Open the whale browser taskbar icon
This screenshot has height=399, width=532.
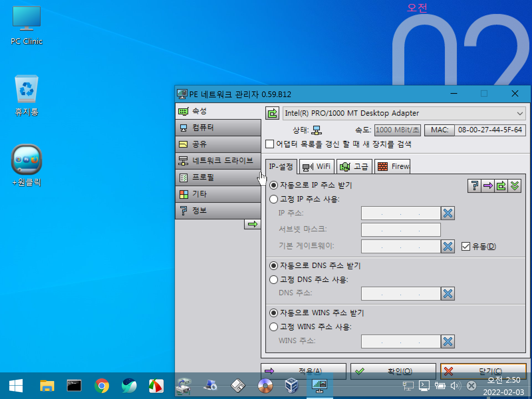tap(129, 386)
